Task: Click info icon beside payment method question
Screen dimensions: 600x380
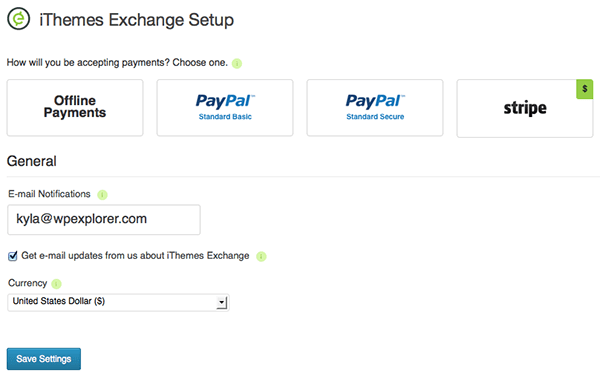Action: (237, 63)
